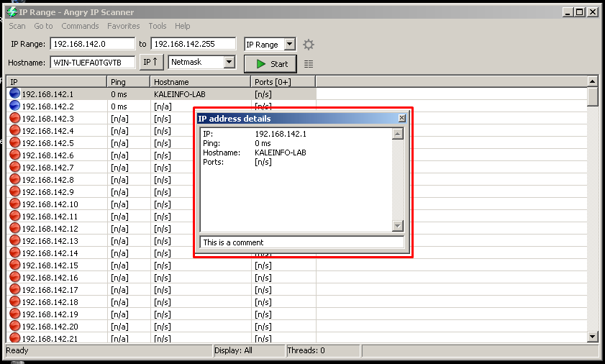605x364 pixels.
Task: Click the ending IP address field
Action: (x=194, y=44)
